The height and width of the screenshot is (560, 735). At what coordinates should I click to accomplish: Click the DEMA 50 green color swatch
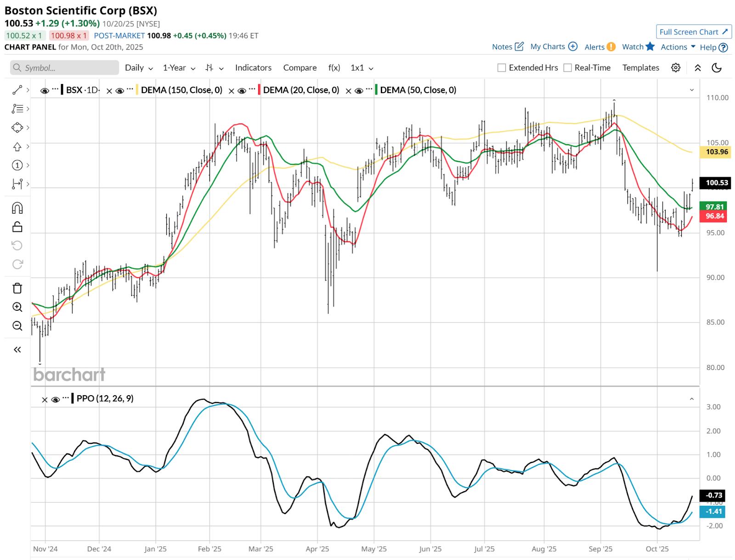coord(376,90)
